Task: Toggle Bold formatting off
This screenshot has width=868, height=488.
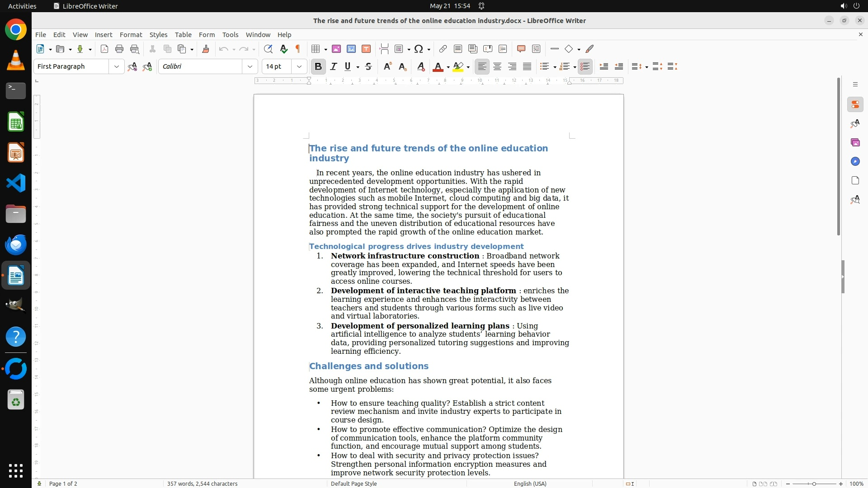Action: [318, 66]
